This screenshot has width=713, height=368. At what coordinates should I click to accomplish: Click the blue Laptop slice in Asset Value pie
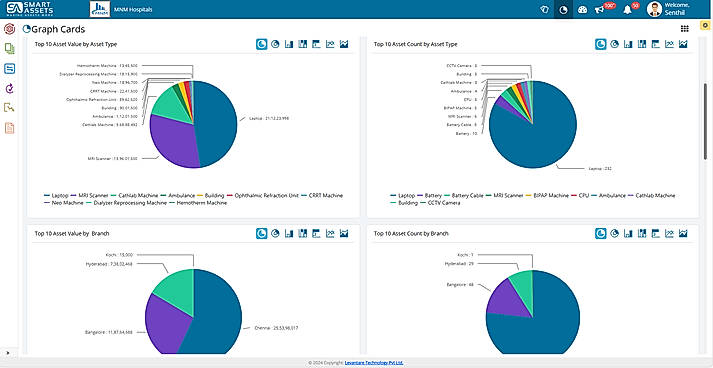tap(216, 123)
